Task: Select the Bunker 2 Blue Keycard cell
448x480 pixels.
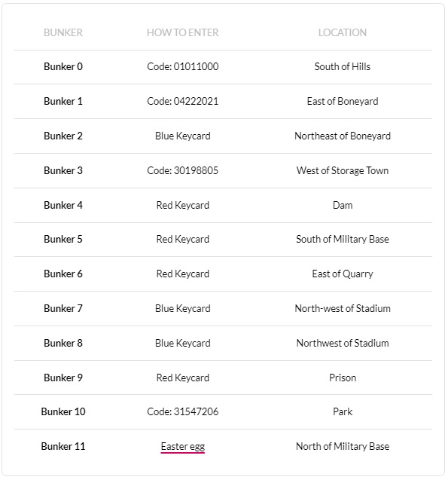Action: tap(182, 136)
